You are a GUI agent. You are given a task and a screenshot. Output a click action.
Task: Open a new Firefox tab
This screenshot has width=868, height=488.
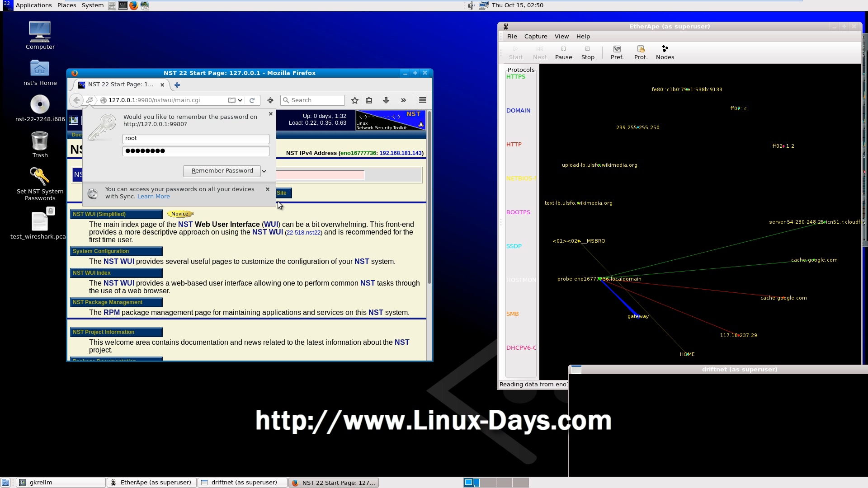[177, 85]
